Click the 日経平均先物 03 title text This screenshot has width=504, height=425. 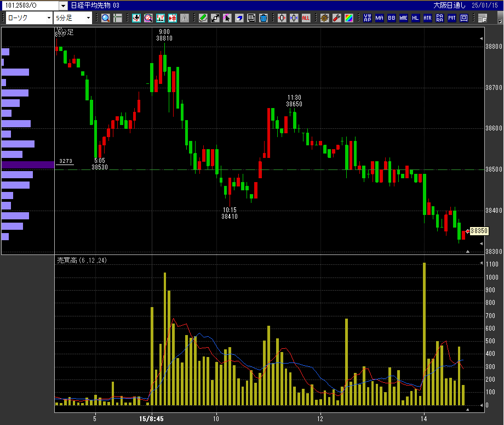pos(95,5)
